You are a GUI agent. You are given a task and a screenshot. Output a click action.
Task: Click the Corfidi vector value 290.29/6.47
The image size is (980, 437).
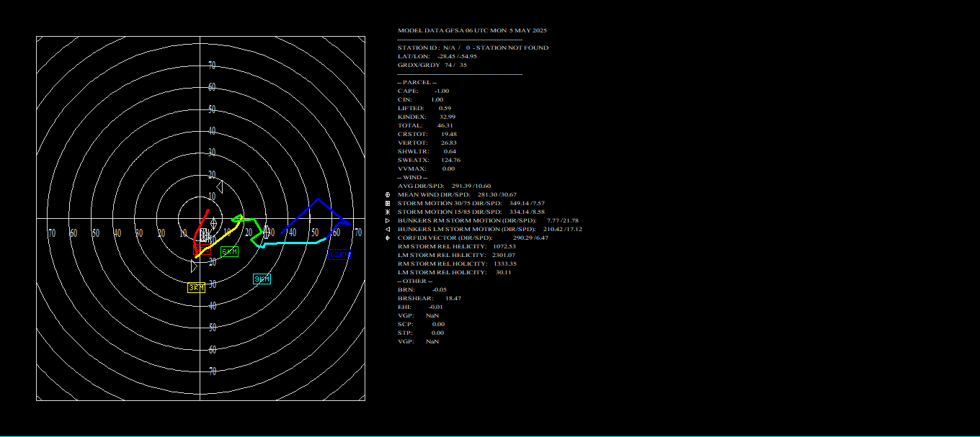coord(530,238)
